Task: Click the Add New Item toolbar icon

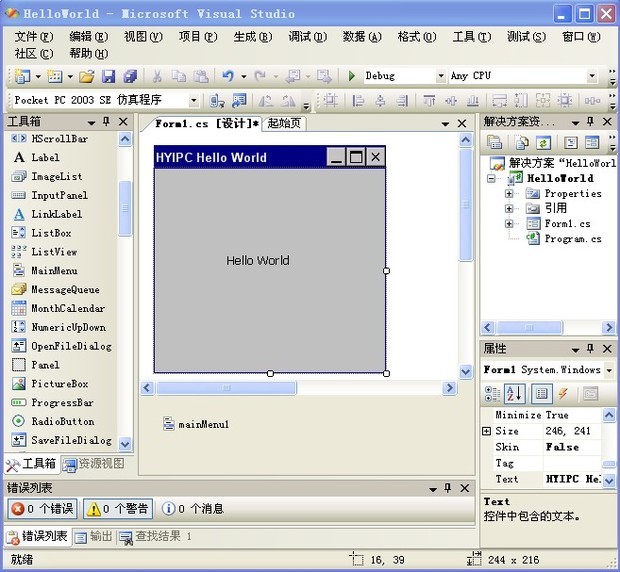Action: click(x=55, y=76)
